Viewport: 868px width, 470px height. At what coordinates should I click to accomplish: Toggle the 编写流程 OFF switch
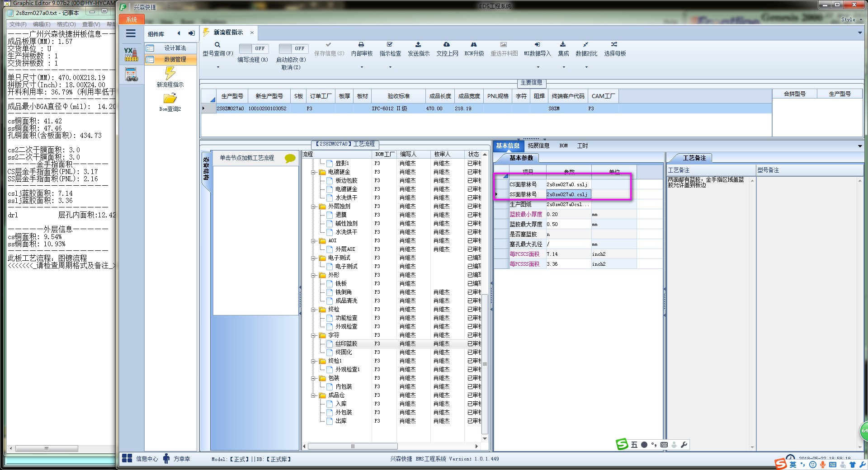pyautogui.click(x=253, y=48)
